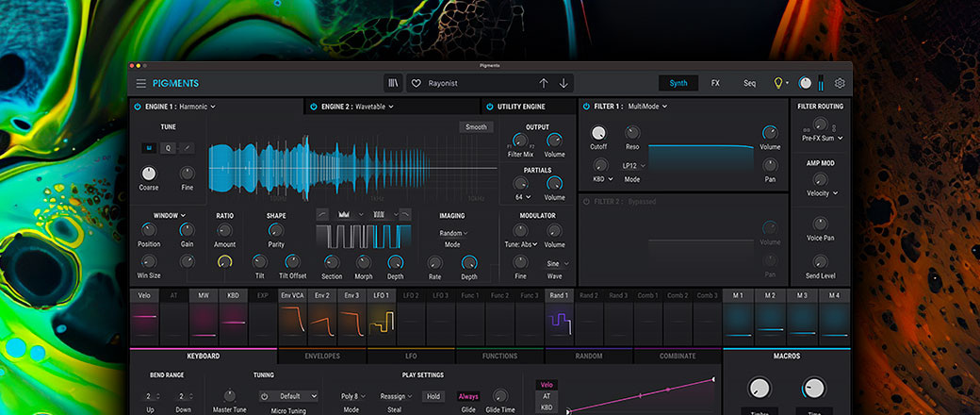The width and height of the screenshot is (980, 415).
Task: Open Filter 1 MultiMode type dropdown
Action: pyautogui.click(x=647, y=107)
